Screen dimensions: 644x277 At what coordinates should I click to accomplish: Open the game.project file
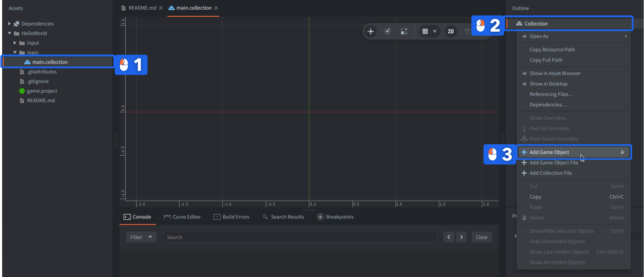coord(42,91)
